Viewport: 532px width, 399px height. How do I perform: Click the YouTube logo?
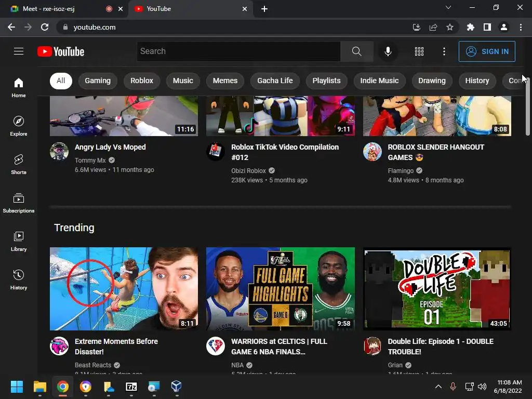(x=61, y=51)
